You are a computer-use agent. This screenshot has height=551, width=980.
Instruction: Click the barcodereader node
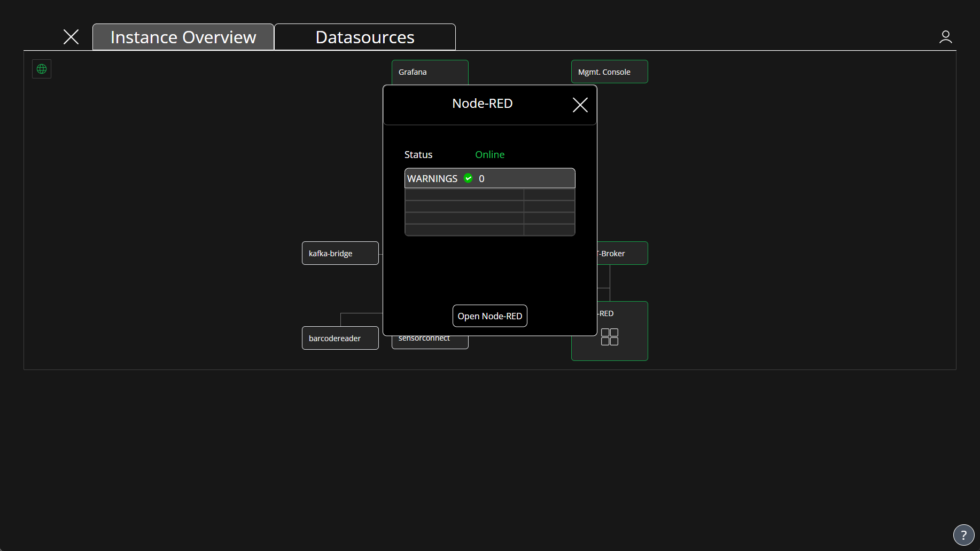click(340, 339)
